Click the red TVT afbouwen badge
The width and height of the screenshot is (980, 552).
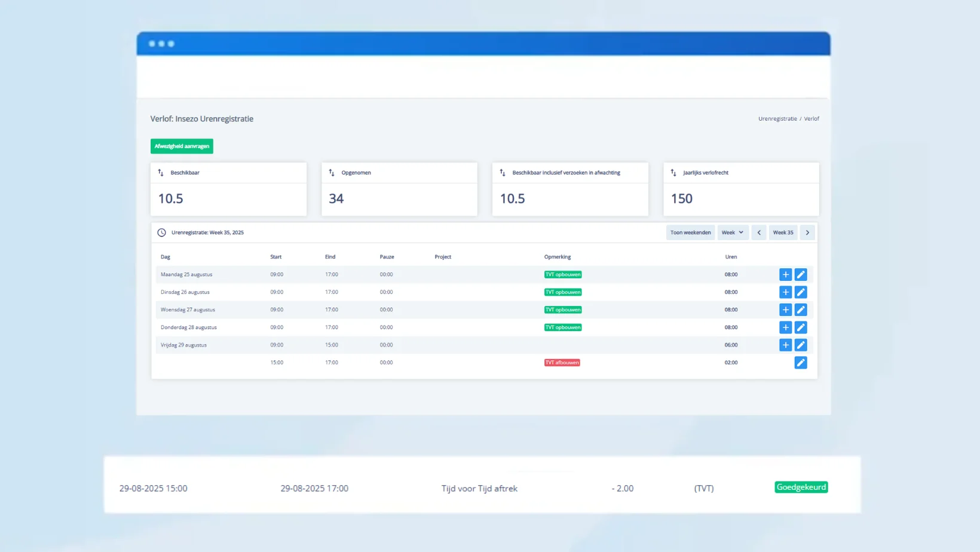(562, 363)
